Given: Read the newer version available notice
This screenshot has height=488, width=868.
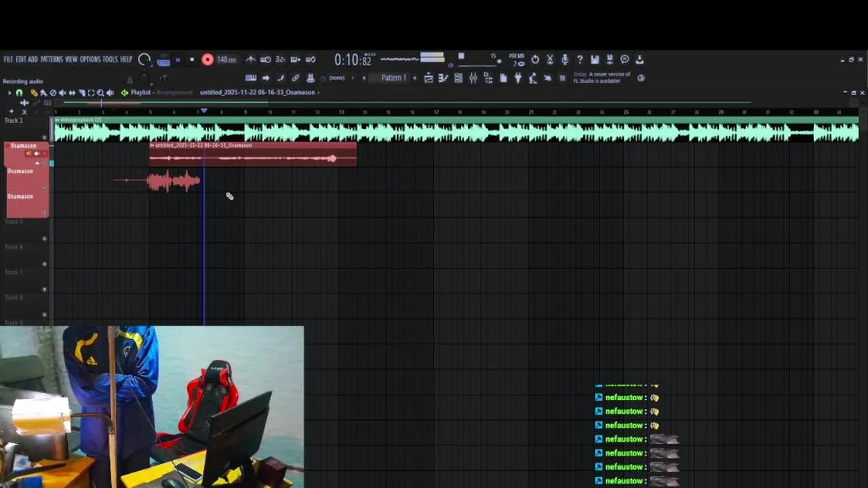Looking at the screenshot, I should point(601,77).
